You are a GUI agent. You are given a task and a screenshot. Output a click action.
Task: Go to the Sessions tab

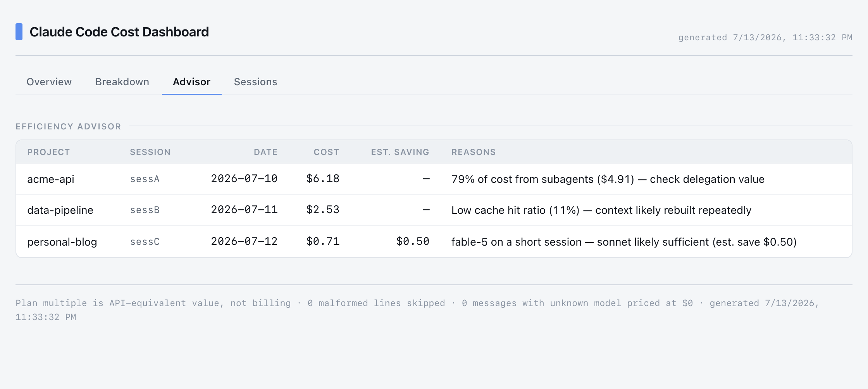tap(255, 82)
